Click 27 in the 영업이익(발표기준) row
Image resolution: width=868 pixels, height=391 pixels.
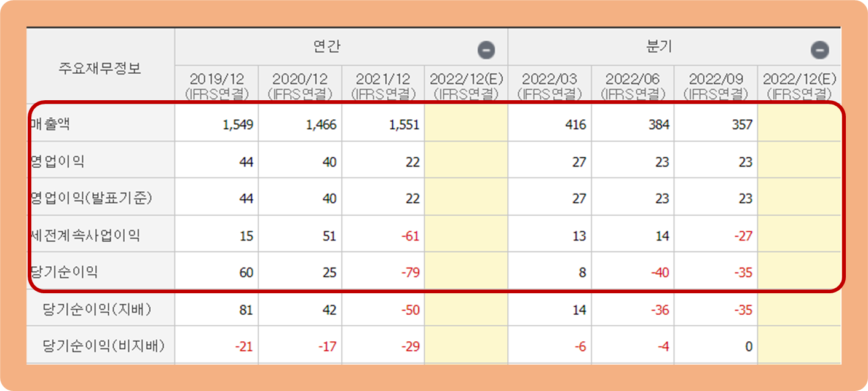coord(579,199)
